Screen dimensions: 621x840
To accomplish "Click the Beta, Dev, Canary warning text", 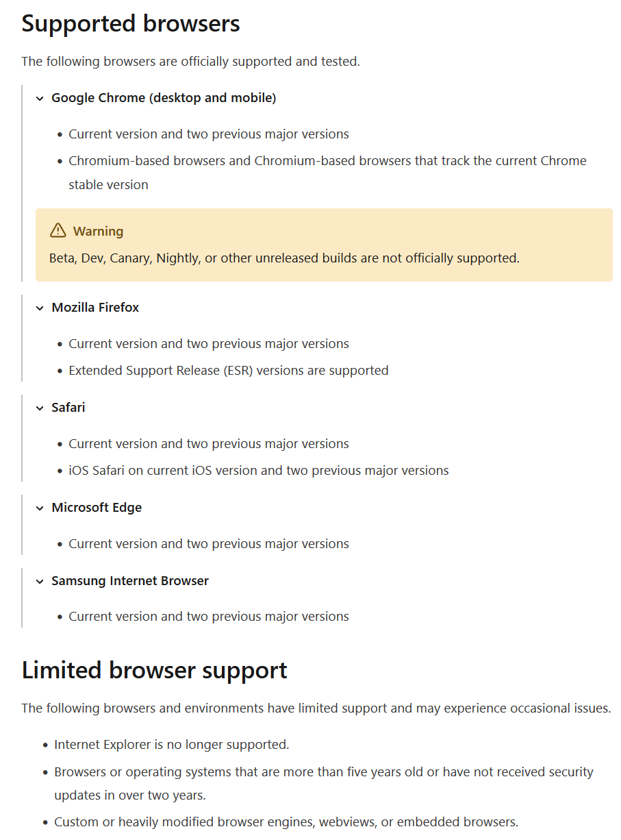I will point(284,258).
